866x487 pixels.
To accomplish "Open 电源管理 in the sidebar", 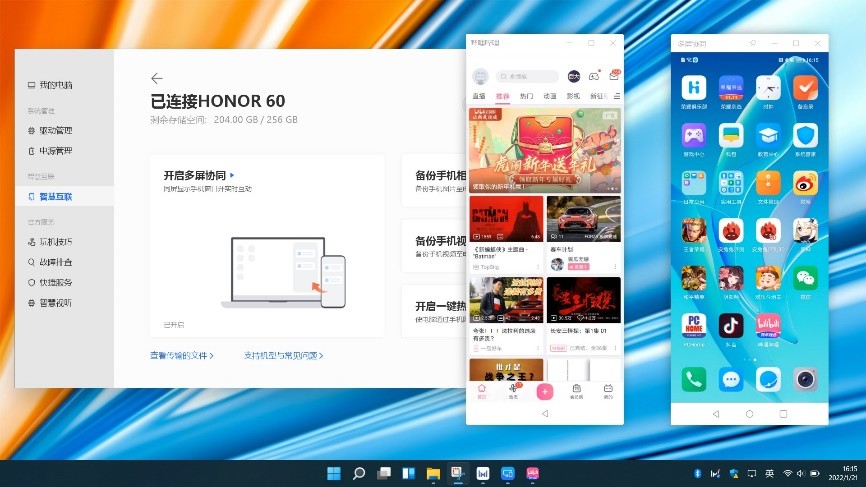I will point(56,151).
